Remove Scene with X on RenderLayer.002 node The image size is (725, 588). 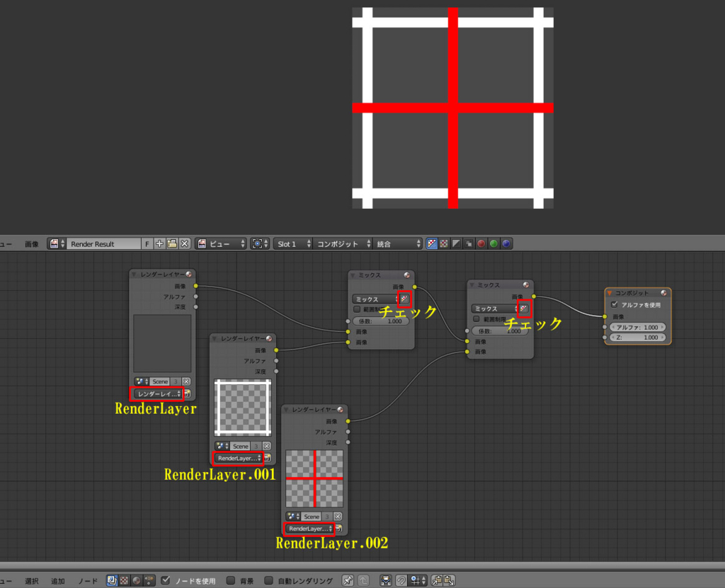pos(338,517)
